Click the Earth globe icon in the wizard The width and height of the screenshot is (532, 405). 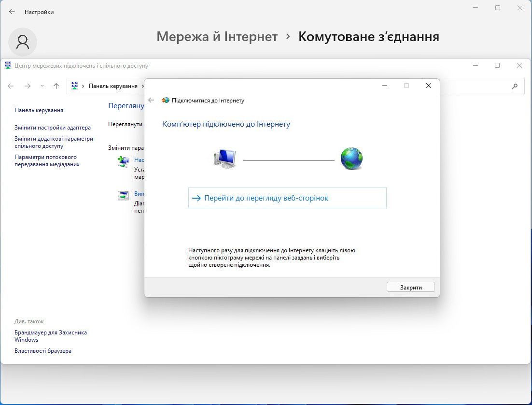pyautogui.click(x=351, y=159)
